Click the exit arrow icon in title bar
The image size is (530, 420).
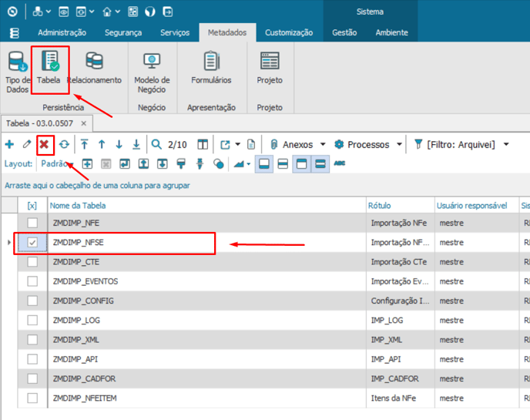[x=168, y=12]
